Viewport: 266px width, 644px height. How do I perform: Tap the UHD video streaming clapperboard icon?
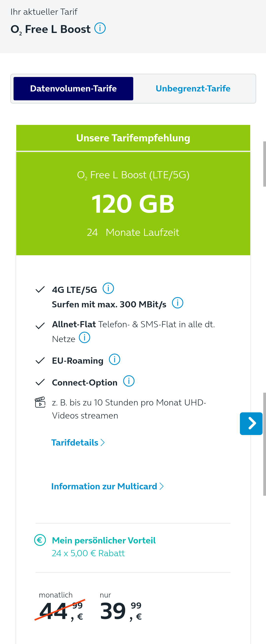(40, 402)
